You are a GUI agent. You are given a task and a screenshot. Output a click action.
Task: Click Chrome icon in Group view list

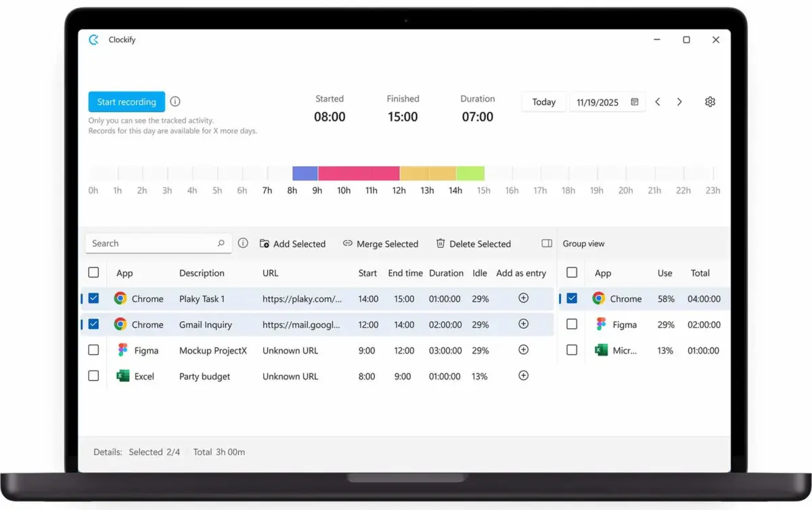[598, 299]
